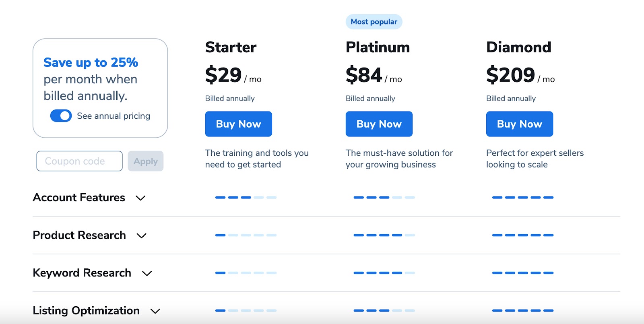Click Starter's Account Features level bar

coord(246,198)
